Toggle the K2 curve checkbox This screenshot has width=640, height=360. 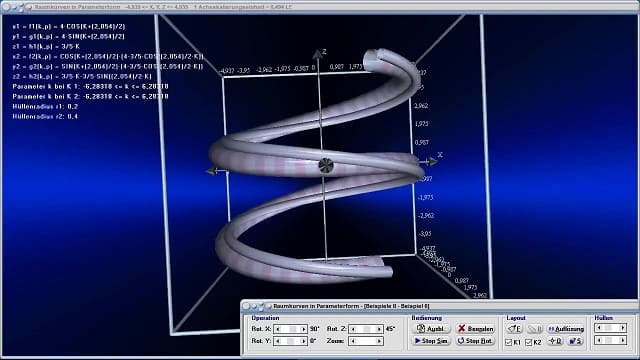[529, 342]
